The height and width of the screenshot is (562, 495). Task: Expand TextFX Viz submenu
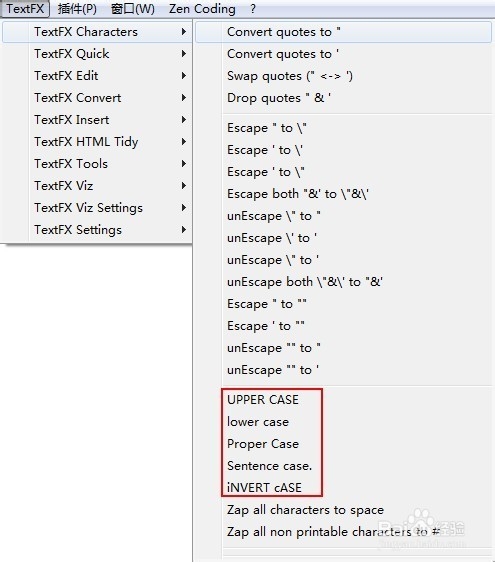(97, 186)
